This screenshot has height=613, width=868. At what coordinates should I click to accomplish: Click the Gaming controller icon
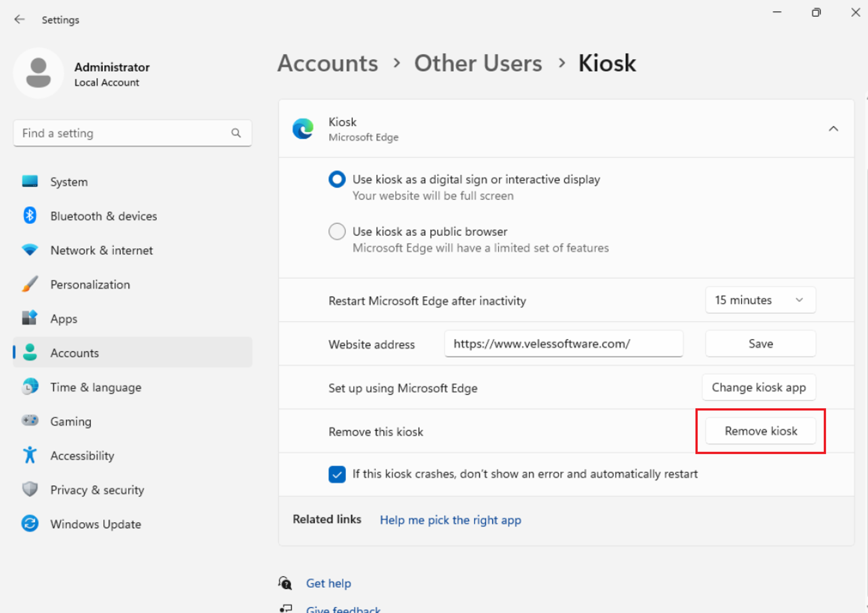(30, 420)
